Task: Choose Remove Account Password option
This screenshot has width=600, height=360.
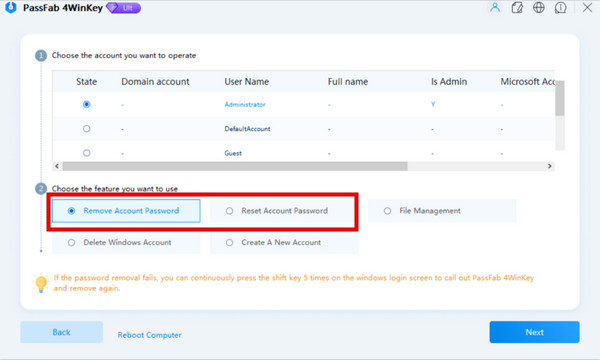Action: [x=126, y=211]
